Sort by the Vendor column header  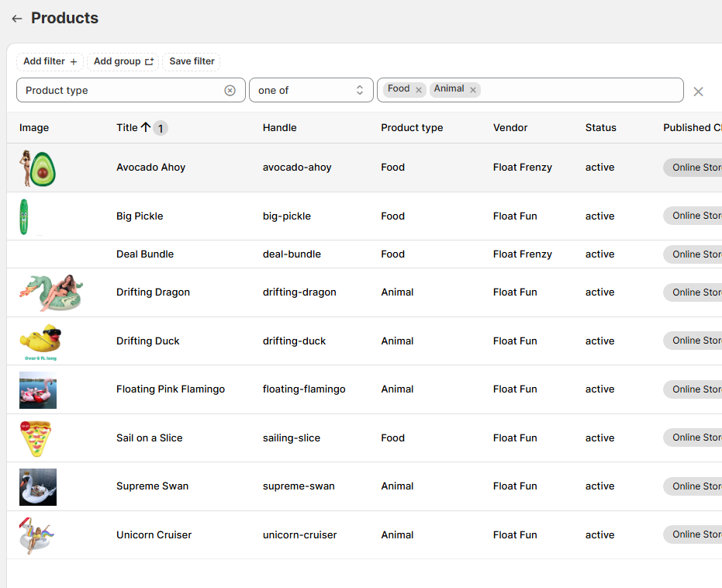510,128
